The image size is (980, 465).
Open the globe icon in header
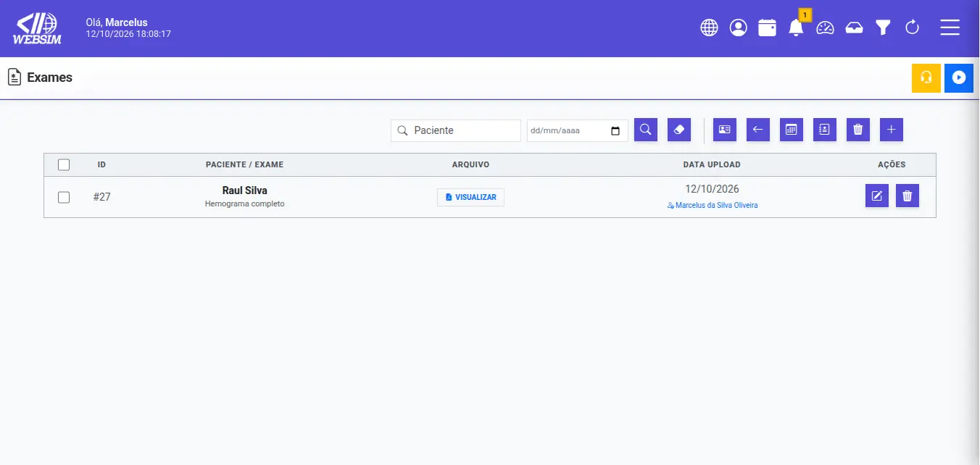point(709,28)
